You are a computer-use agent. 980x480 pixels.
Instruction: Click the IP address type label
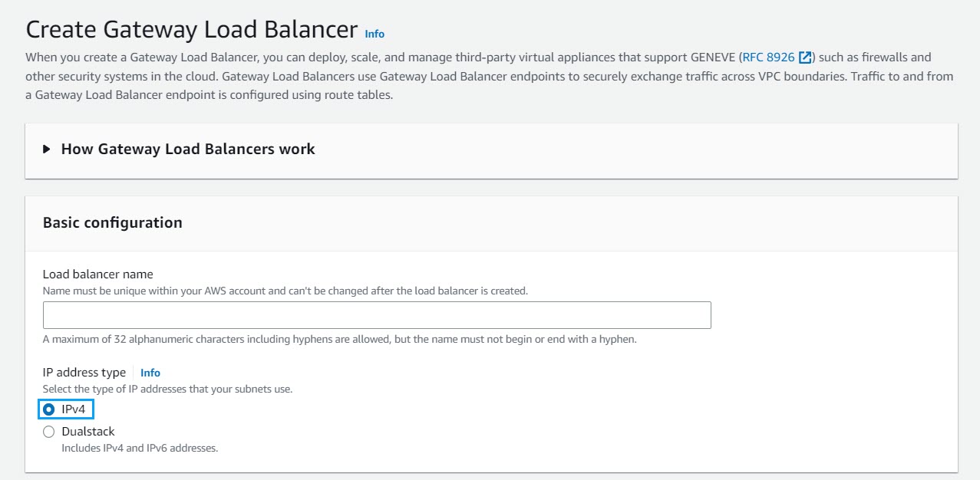point(84,372)
